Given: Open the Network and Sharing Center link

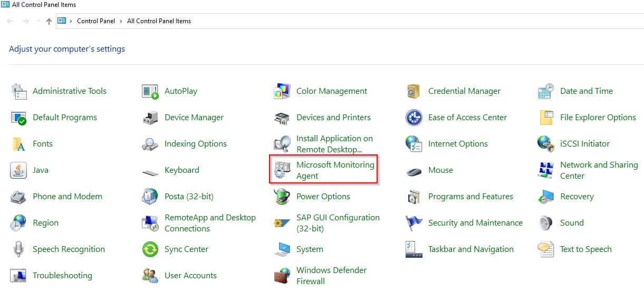Looking at the screenshot, I should pos(599,170).
